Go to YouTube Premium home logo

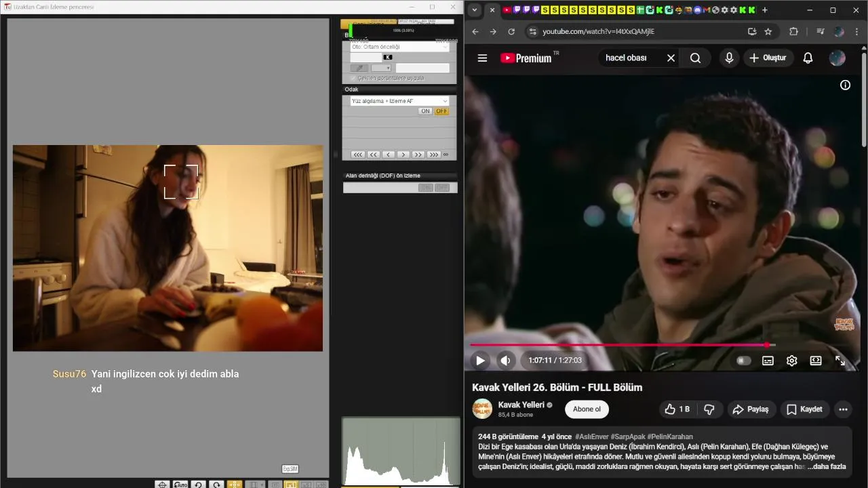coord(526,58)
